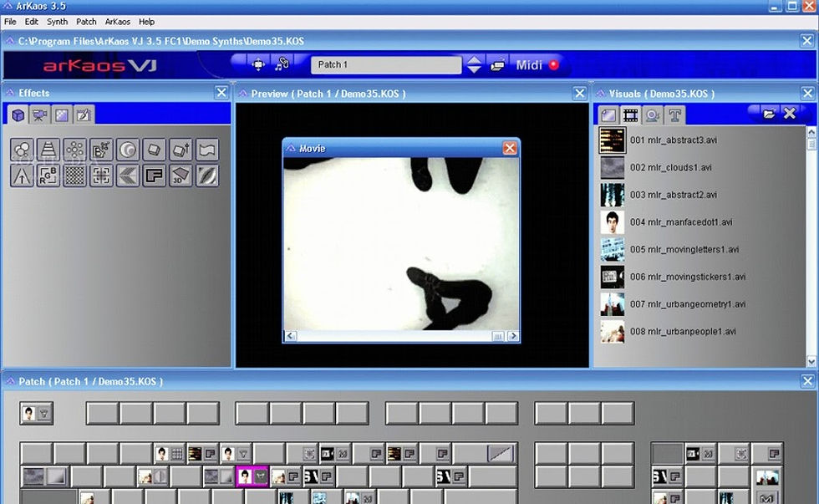The height and width of the screenshot is (504, 819).
Task: Switch to the camera effects tab
Action: pyautogui.click(x=40, y=115)
